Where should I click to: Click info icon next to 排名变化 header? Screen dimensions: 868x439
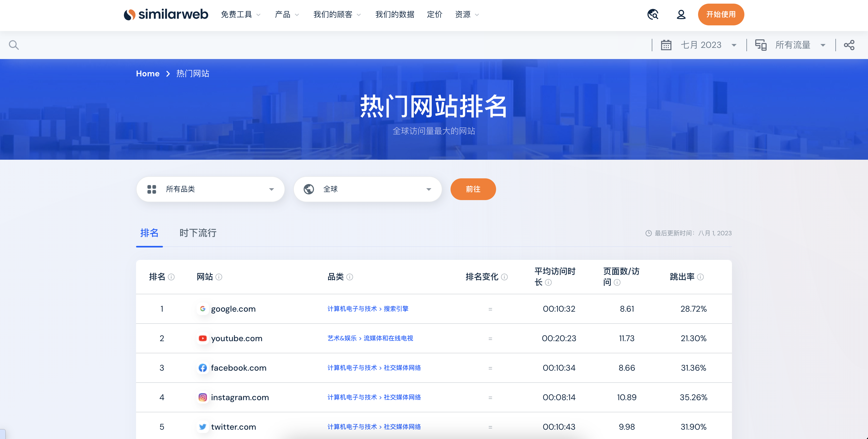click(504, 277)
